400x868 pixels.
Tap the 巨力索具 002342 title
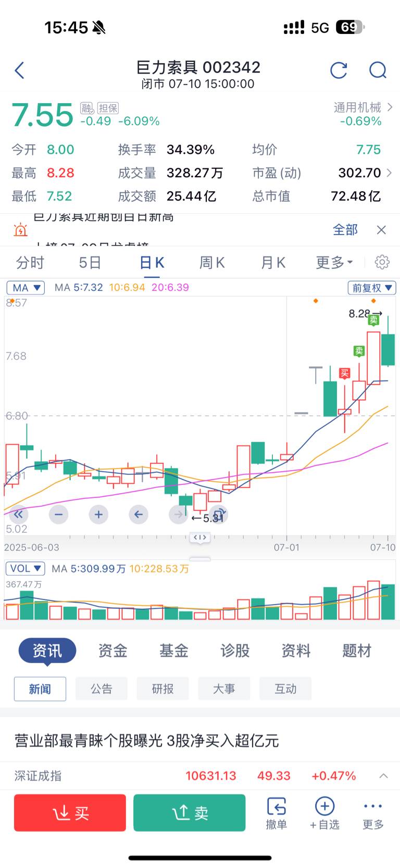[x=198, y=67]
